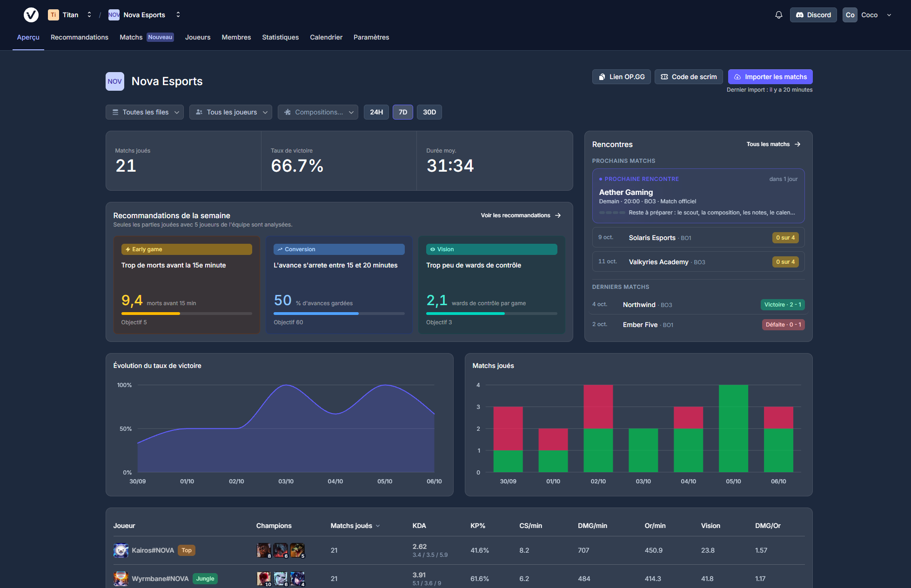This screenshot has width=911, height=588.
Task: Click Importer les matchs button
Action: click(x=770, y=77)
